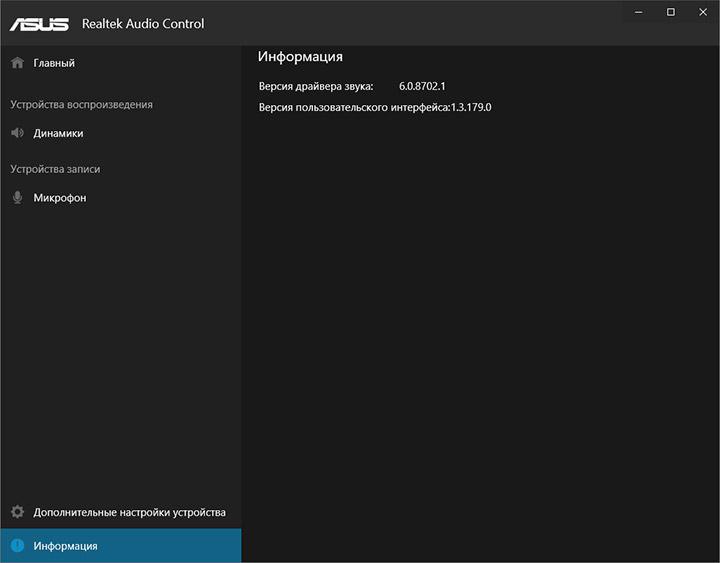Click the driver version number 6.0.8702.1

[x=422, y=87]
